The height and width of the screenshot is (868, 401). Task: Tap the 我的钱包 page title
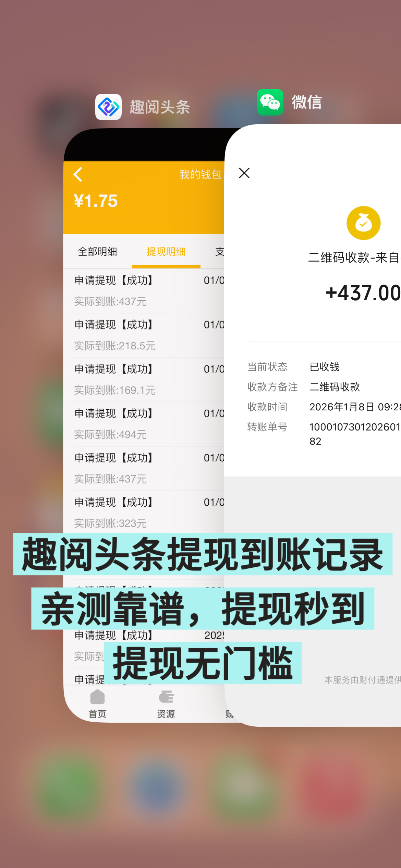tap(200, 174)
